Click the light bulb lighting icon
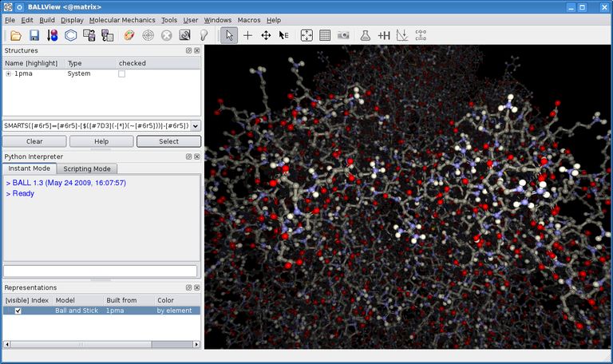This screenshot has width=613, height=364. [204, 36]
